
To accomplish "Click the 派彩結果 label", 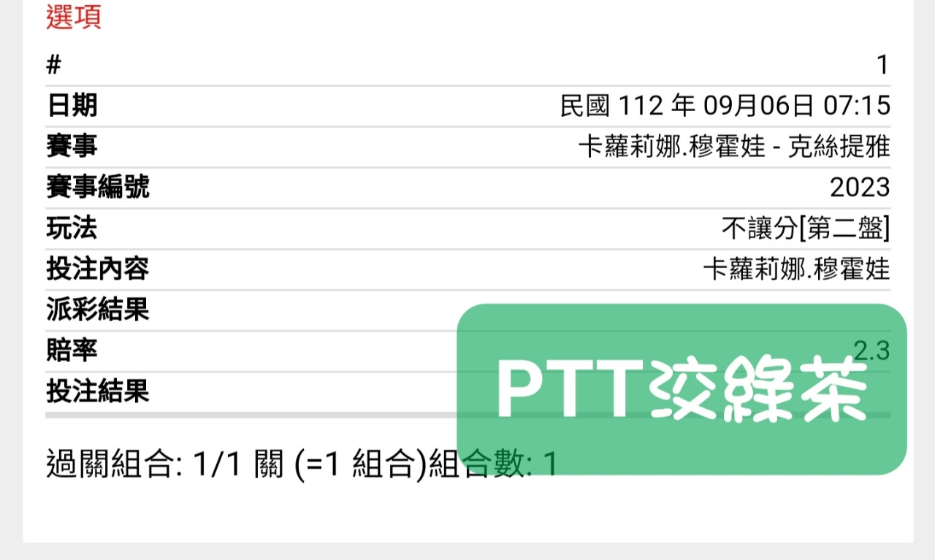I will tap(97, 310).
